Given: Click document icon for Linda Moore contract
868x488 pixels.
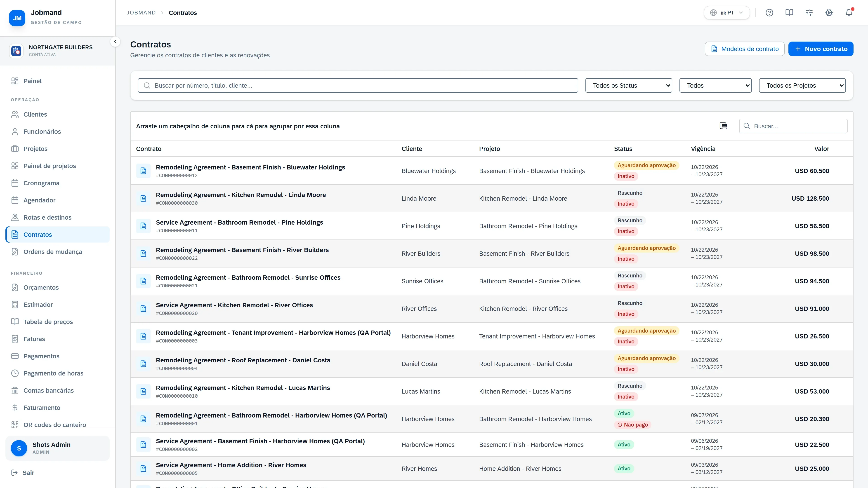Looking at the screenshot, I should (x=143, y=198).
